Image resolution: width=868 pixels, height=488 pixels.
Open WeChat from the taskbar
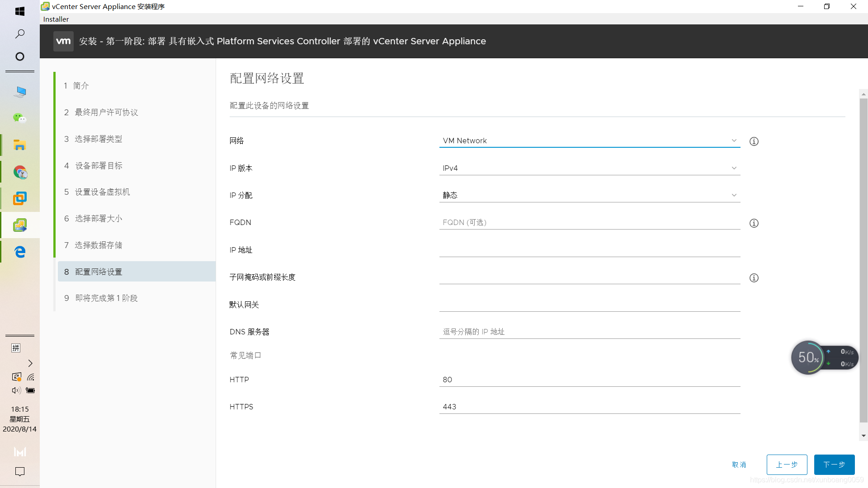19,118
